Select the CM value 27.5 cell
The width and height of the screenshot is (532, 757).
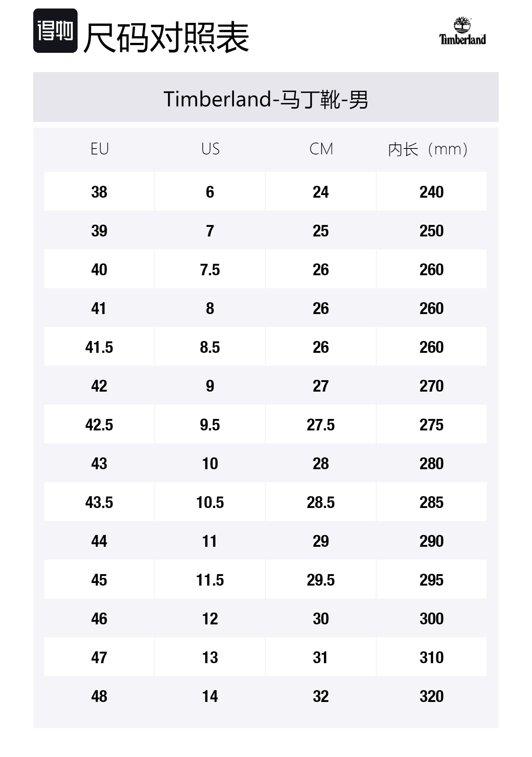(321, 425)
